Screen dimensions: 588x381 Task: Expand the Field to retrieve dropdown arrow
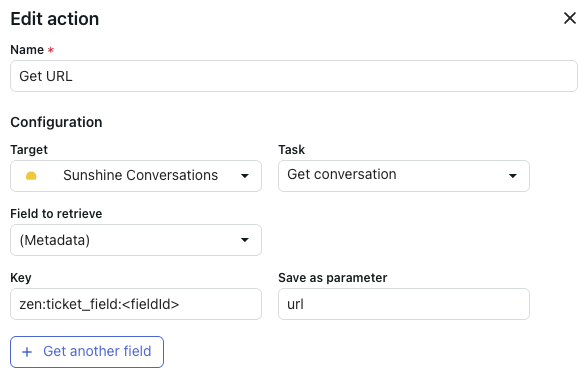pos(245,240)
